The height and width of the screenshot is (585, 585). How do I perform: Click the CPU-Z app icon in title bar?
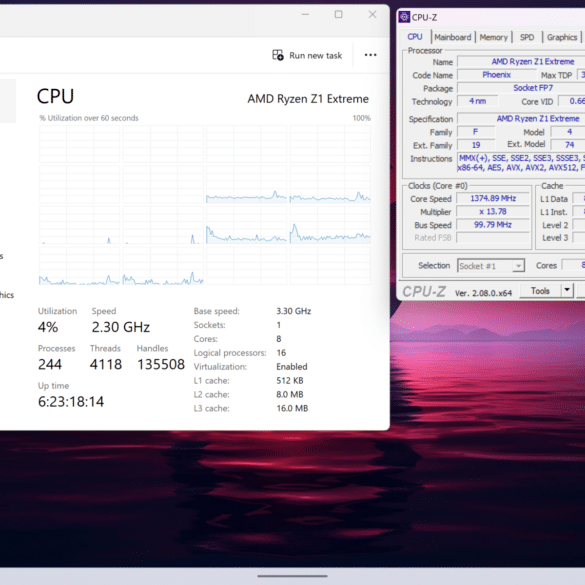coord(404,17)
